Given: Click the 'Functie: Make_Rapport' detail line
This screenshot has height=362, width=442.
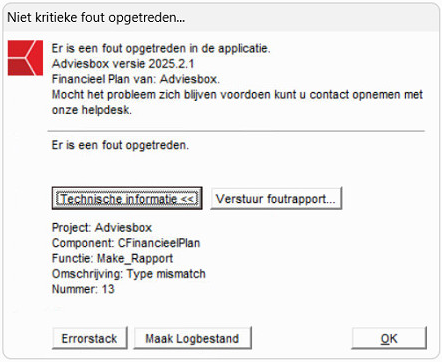Looking at the screenshot, I should (112, 258).
